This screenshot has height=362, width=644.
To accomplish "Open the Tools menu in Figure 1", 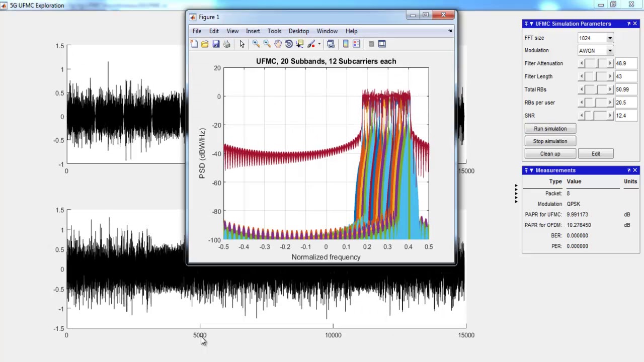I will click(274, 31).
